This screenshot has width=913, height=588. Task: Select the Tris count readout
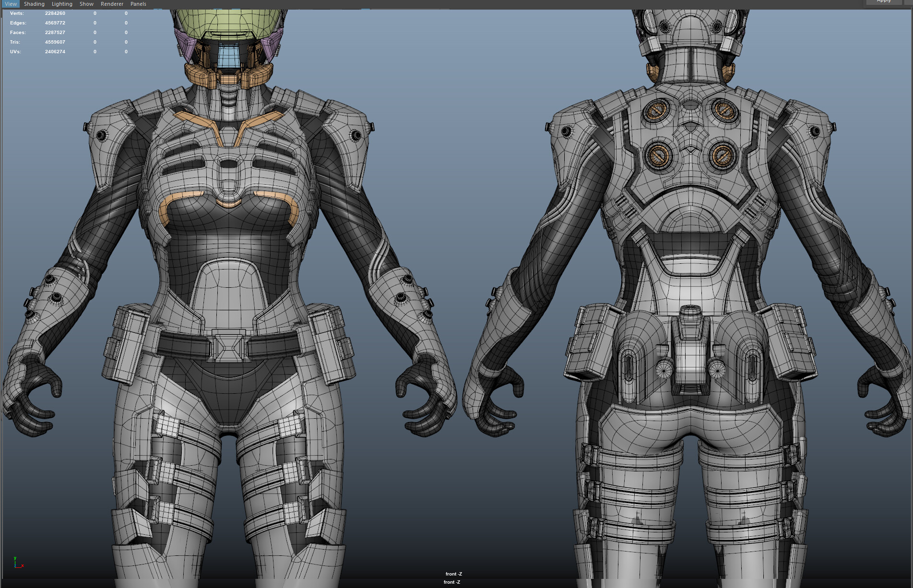pyautogui.click(x=55, y=42)
